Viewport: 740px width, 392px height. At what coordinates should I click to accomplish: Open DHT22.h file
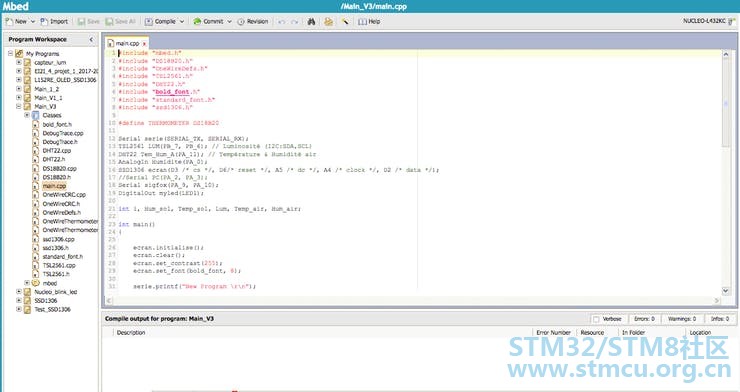(x=54, y=159)
